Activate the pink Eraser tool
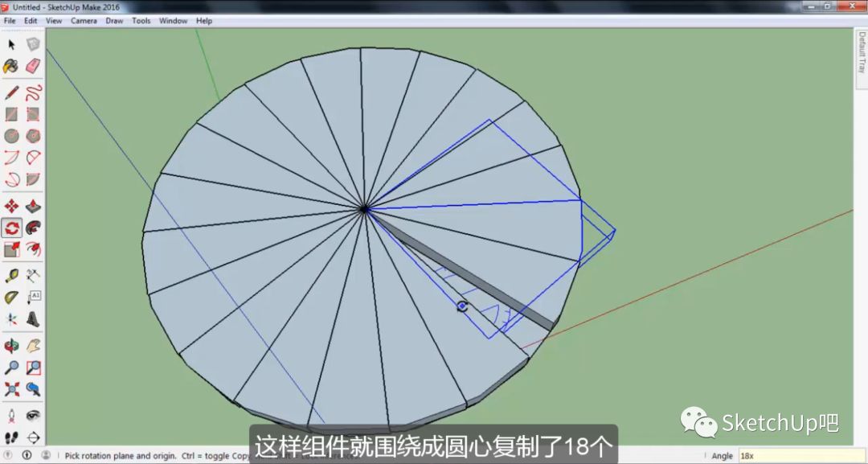This screenshot has height=464, width=868. click(x=33, y=67)
